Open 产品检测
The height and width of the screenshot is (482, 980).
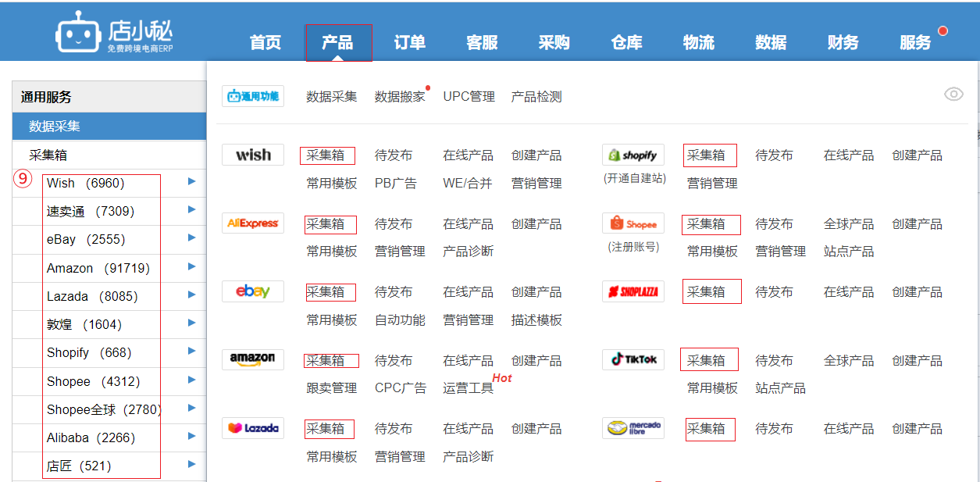[536, 97]
